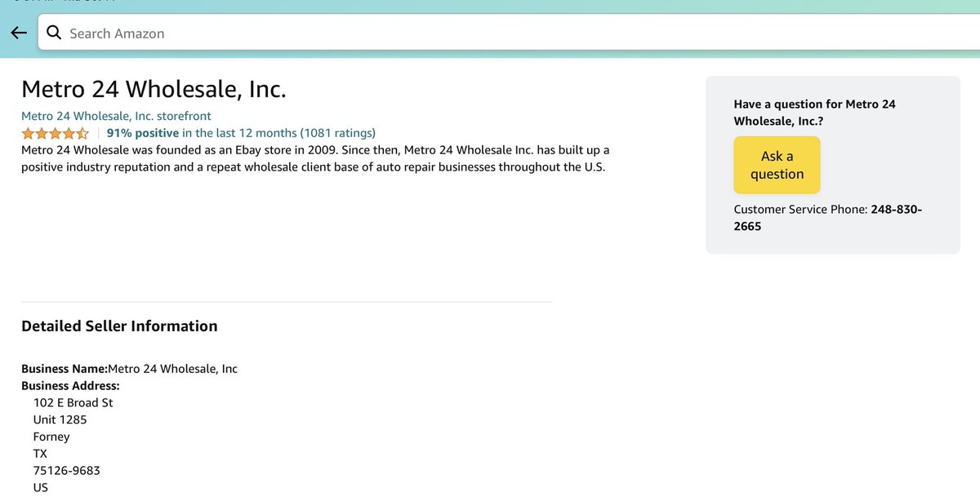This screenshot has height=497, width=980.
Task: Select address line Unit 1285
Action: (60, 419)
